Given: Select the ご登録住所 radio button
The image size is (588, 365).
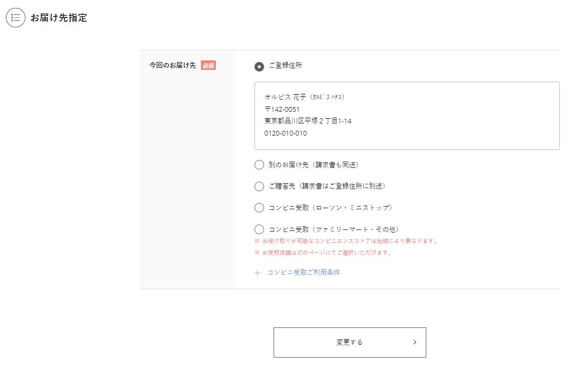Looking at the screenshot, I should (259, 66).
